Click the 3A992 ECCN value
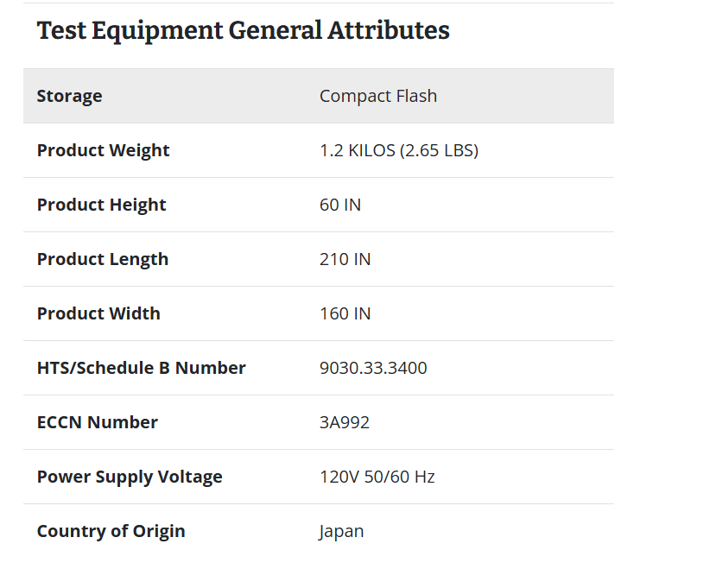Image resolution: width=716 pixels, height=588 pixels. (x=345, y=422)
